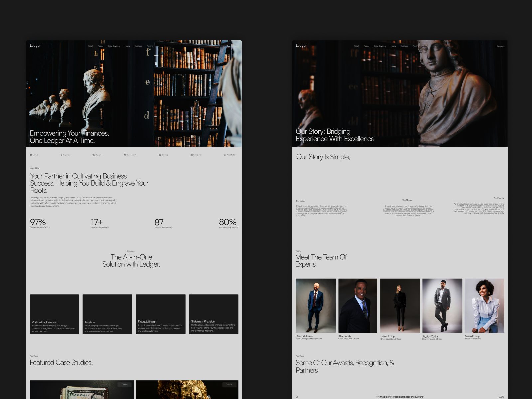Screen dimensions: 532x399
Task: Open News in the home page navigation
Action: pos(127,46)
